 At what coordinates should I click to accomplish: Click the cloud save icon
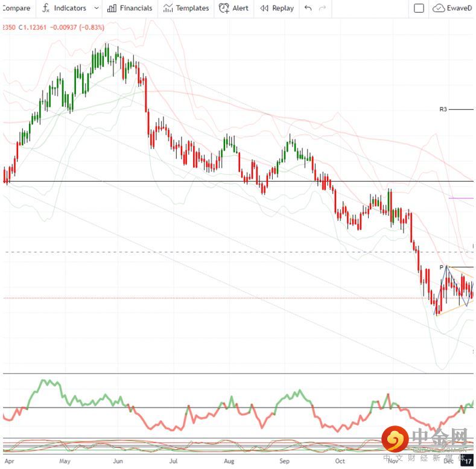439,8
